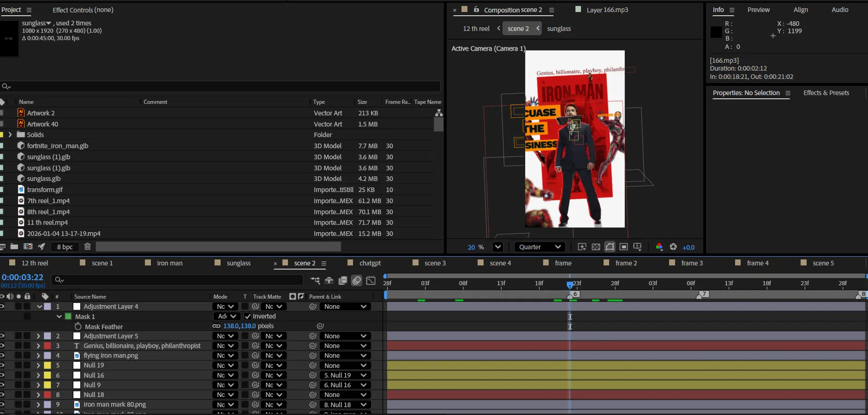Open the Quarter resolution dropdown
Screen dimensions: 868x415
point(539,247)
